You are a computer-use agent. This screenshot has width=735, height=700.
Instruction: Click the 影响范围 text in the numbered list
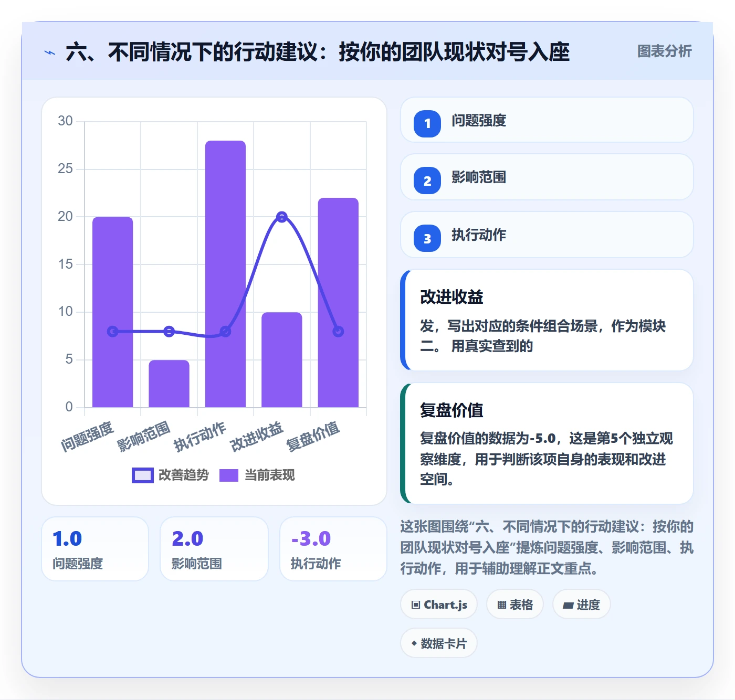(479, 177)
